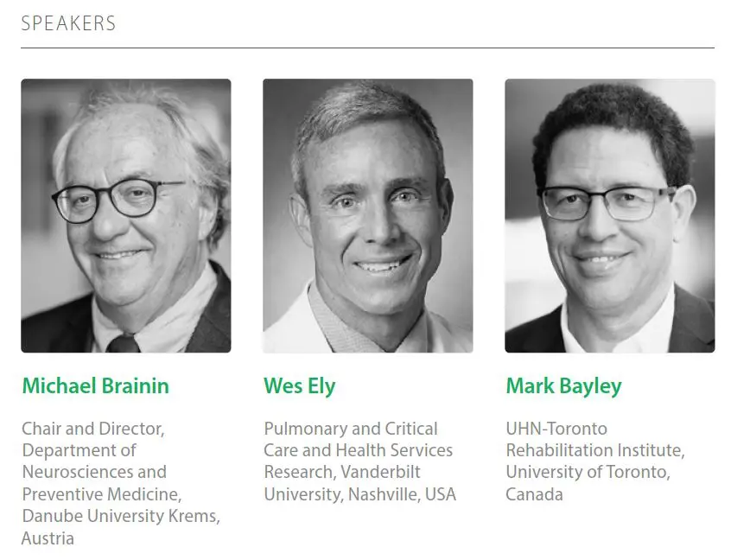Click the "Care and Health Services" text line

pos(359,450)
